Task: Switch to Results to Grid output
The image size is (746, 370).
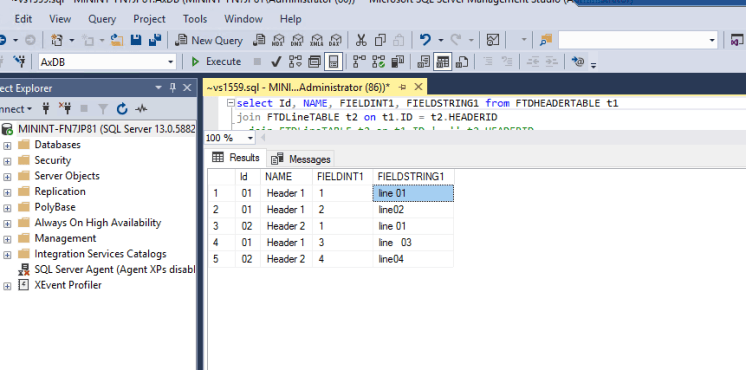Action: 443,61
